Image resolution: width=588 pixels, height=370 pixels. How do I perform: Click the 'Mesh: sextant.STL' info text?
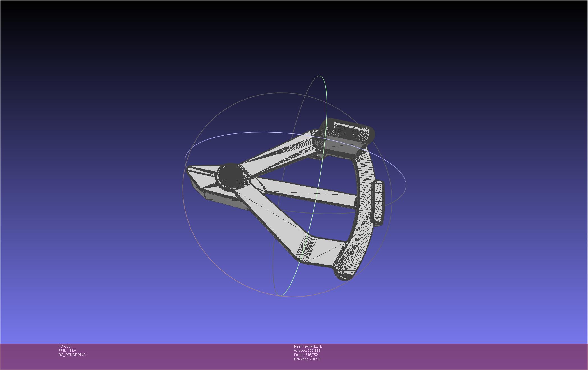click(308, 346)
